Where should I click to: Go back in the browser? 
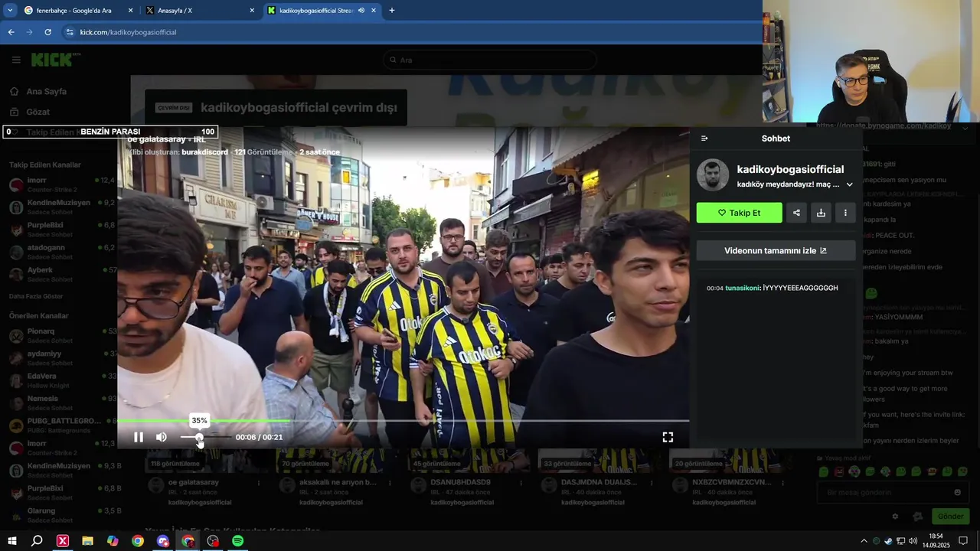click(x=11, y=32)
